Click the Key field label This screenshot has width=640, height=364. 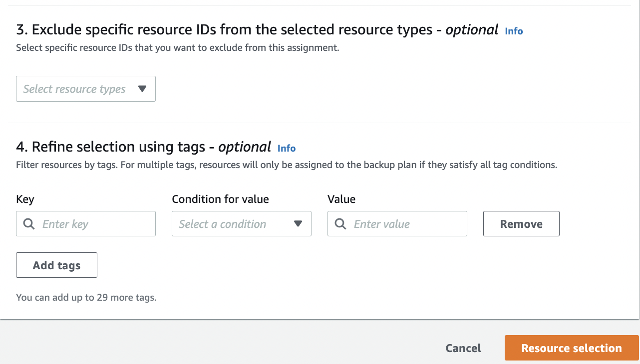click(25, 199)
